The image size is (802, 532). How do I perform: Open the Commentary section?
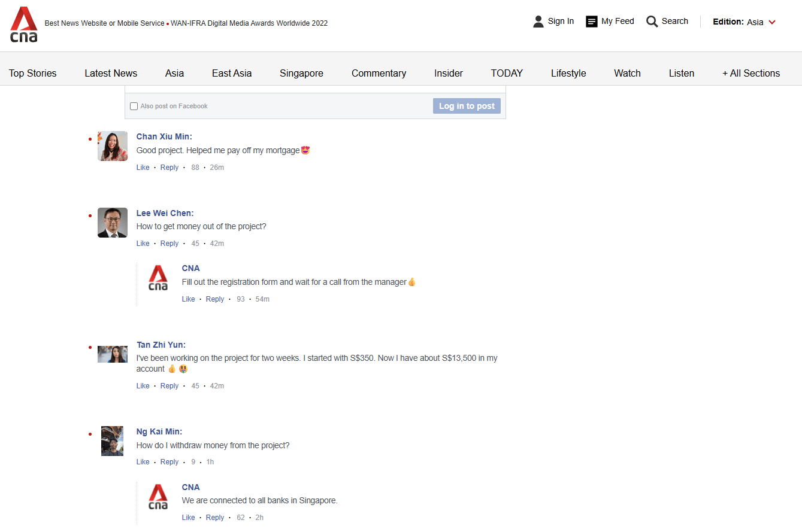pos(379,73)
